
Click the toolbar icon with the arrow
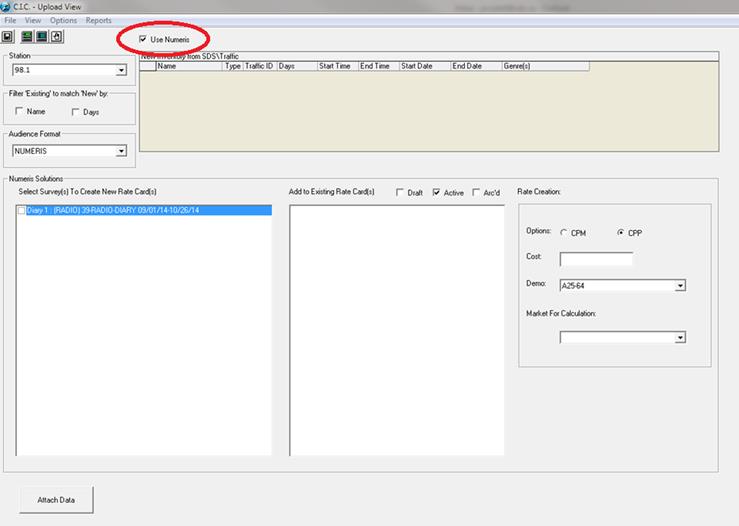coord(56,36)
